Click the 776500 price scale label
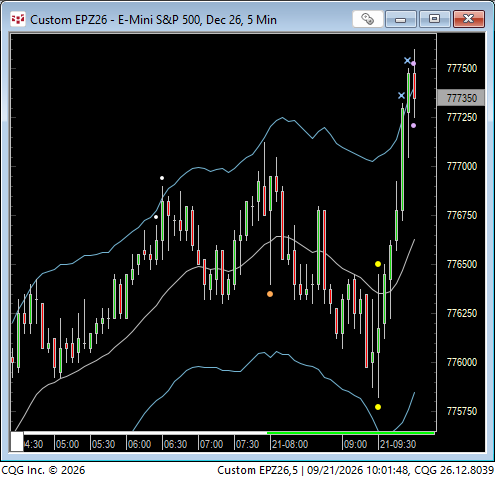The height and width of the screenshot is (478, 495). pyautogui.click(x=462, y=264)
